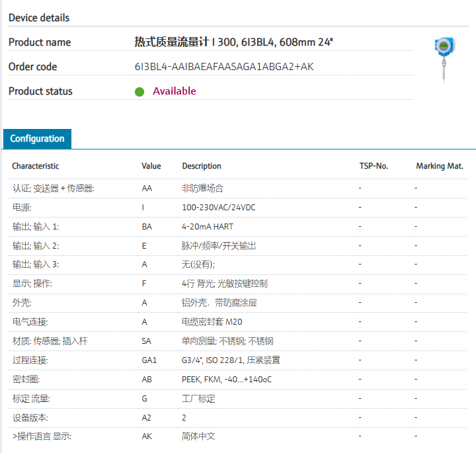Screen dimensions: 476x453
Task: Select the 电源 characteristic row
Action: click(22, 208)
